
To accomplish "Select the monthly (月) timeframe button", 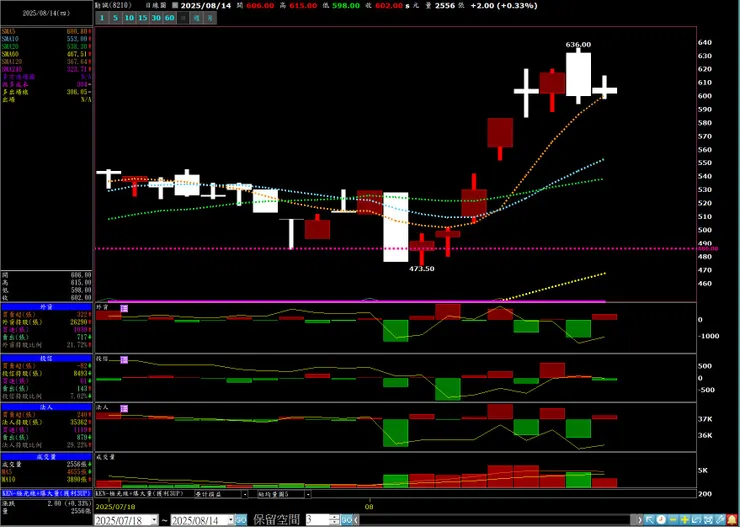I will 210,18.
